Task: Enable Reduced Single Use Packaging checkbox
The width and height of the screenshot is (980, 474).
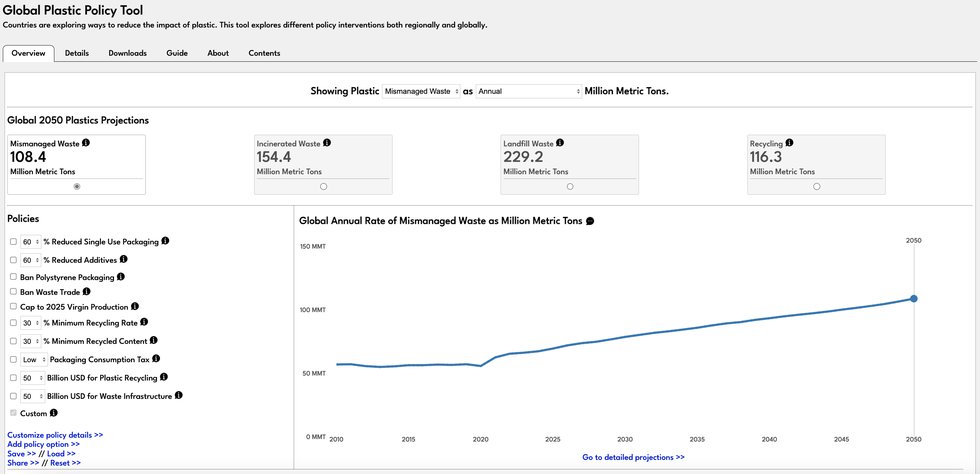Action: (14, 241)
